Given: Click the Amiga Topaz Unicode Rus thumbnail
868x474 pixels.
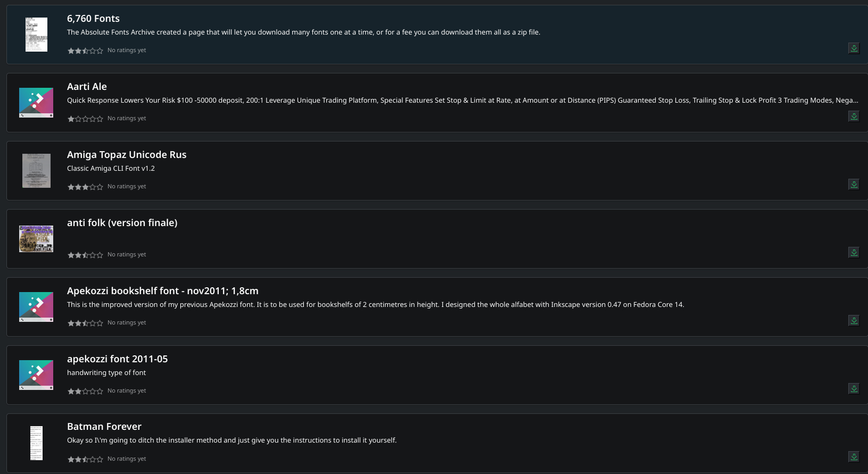Looking at the screenshot, I should pyautogui.click(x=36, y=171).
